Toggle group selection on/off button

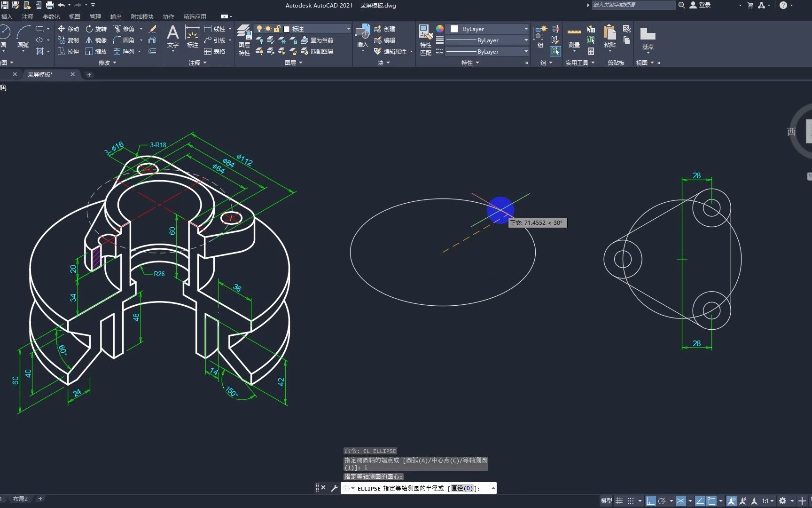pos(555,51)
